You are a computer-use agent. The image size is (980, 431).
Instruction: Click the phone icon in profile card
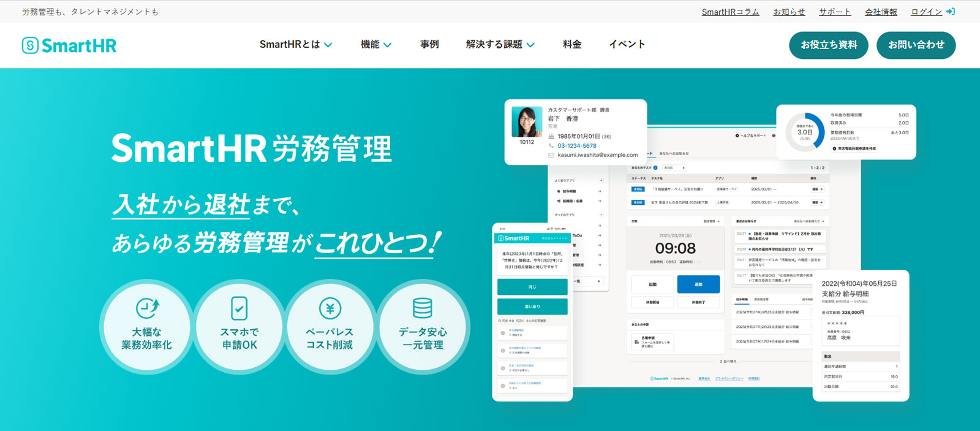(x=551, y=146)
